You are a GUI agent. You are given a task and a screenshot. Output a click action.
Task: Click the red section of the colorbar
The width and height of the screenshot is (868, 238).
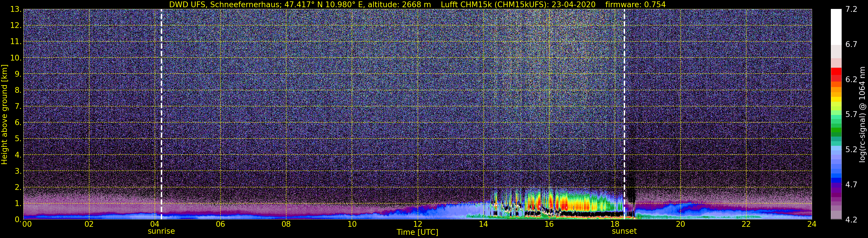pyautogui.click(x=836, y=75)
